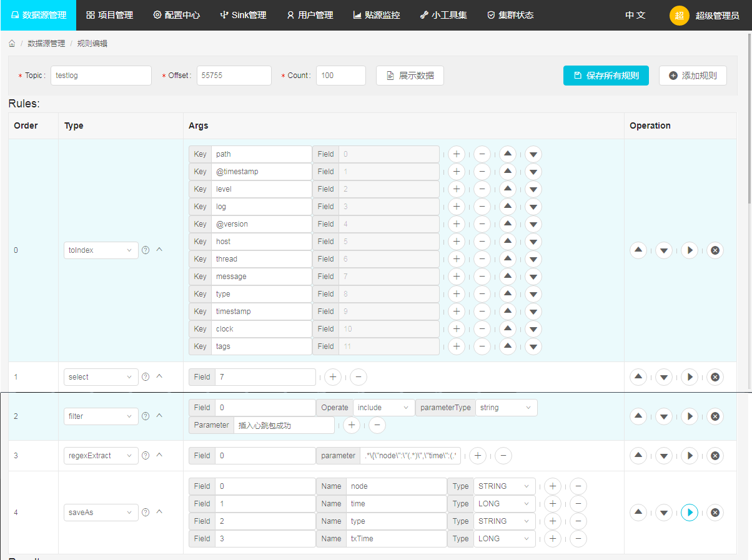Add a row after the txTime field
The height and width of the screenshot is (560, 752).
tap(553, 539)
